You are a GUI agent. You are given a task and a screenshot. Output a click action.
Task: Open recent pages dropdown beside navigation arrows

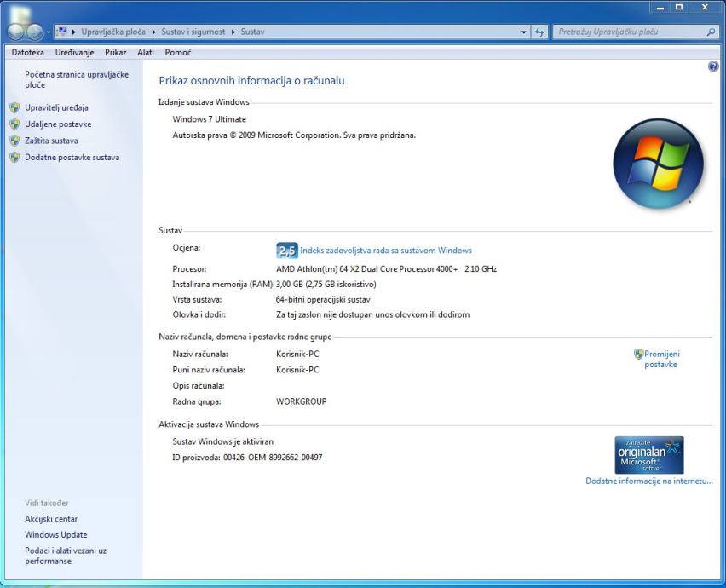tap(48, 32)
